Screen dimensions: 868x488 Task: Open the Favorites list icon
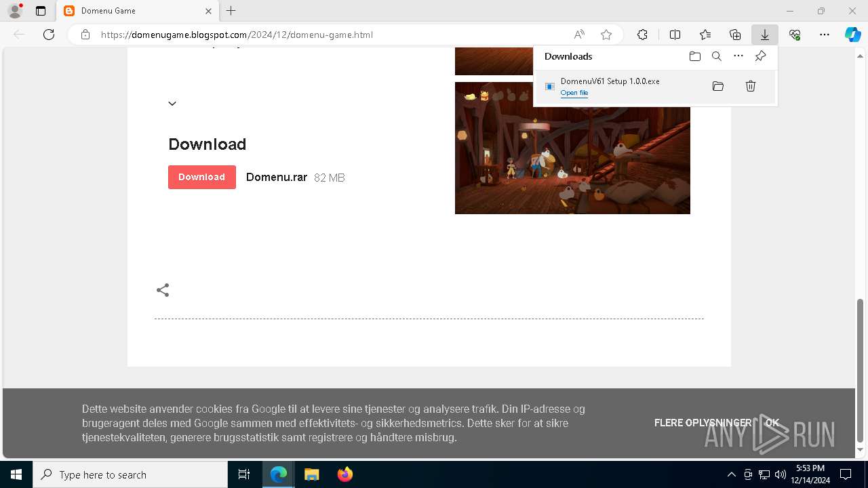pos(705,35)
